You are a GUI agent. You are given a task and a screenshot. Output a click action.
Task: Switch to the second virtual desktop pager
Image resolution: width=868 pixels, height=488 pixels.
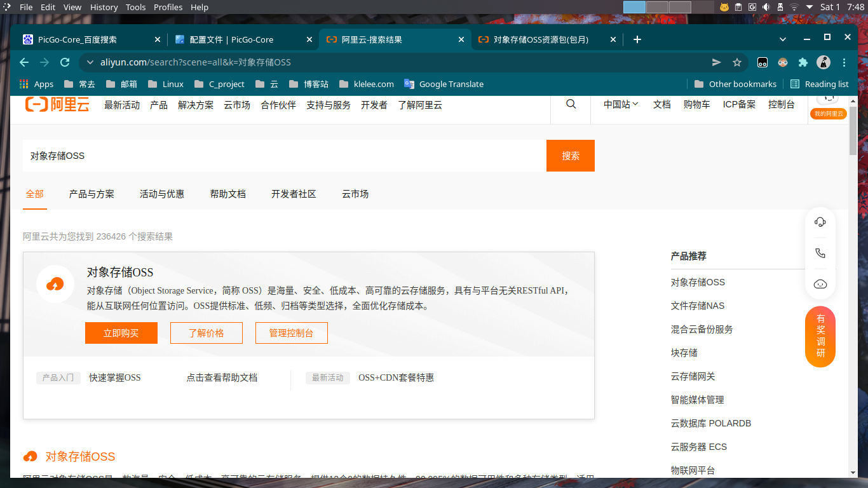[x=657, y=7]
